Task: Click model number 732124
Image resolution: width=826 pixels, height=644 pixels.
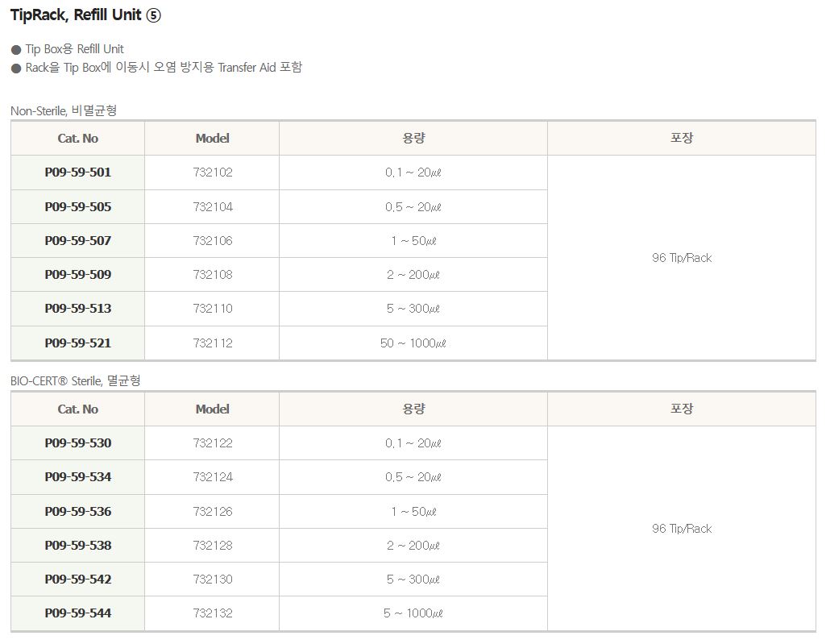Action: tap(213, 477)
